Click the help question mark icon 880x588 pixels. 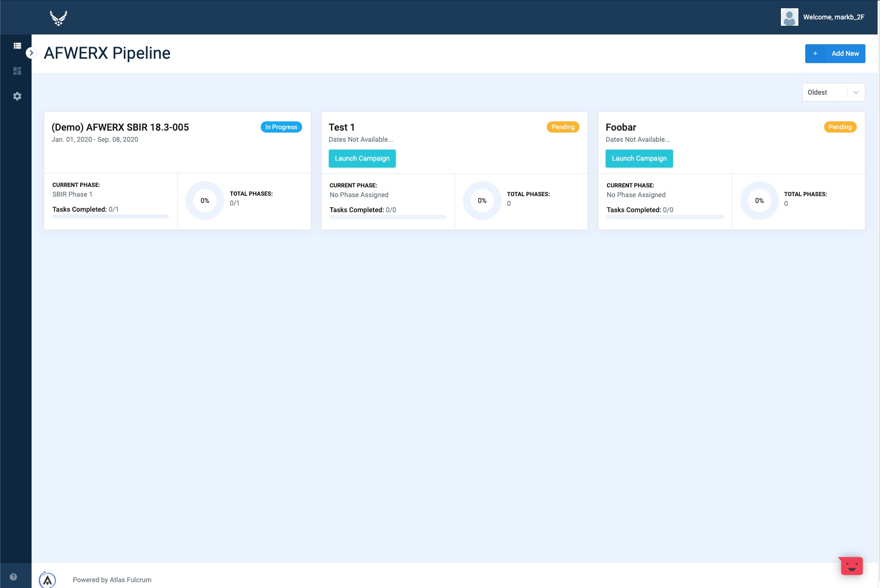point(14,577)
